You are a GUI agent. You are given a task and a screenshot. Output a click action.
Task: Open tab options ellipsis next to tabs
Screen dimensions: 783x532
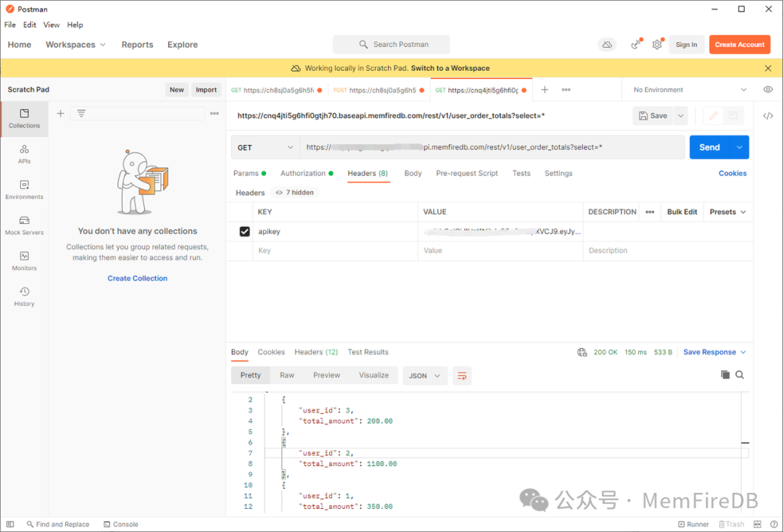[565, 90]
